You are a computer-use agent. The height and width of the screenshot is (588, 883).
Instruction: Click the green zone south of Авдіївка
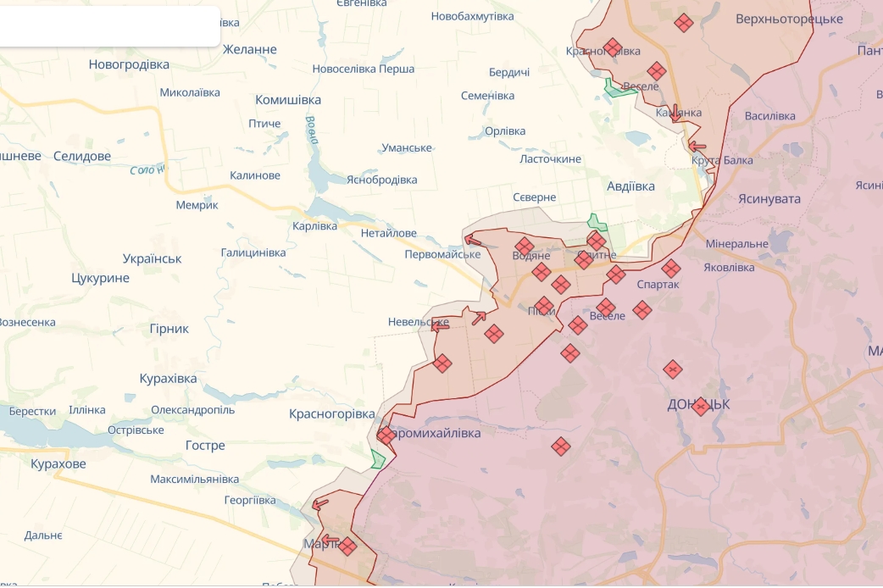[597, 222]
